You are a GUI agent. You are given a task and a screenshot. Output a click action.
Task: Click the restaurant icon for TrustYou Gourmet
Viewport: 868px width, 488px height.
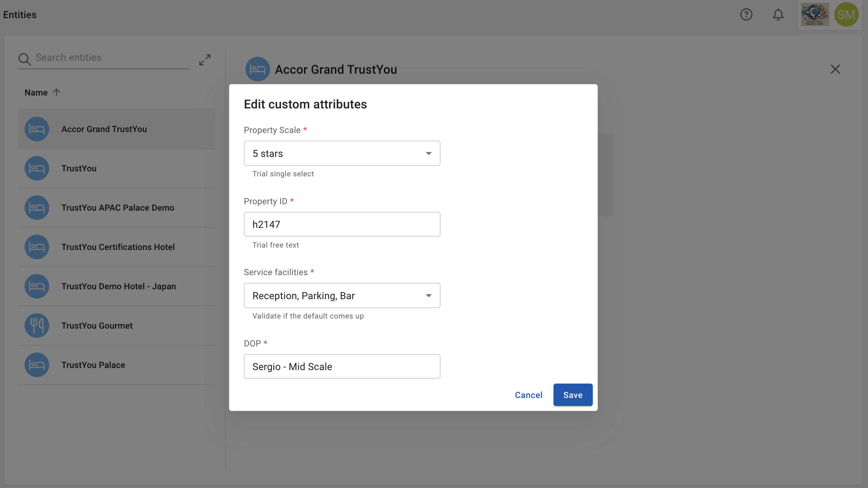pyautogui.click(x=37, y=326)
